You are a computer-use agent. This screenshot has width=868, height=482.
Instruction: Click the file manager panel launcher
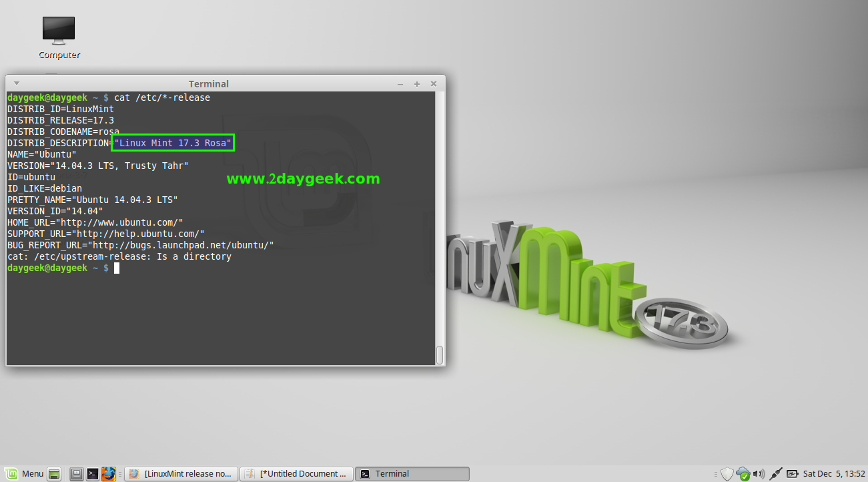point(77,474)
